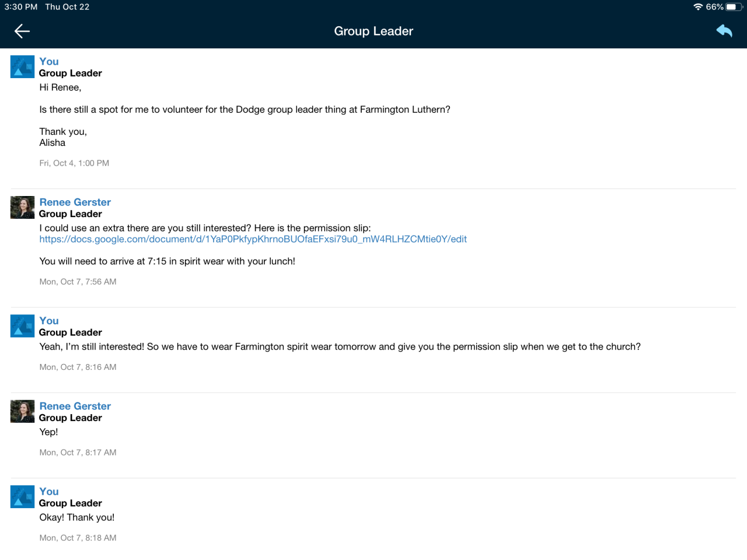Tap "You" name on the spirit wear question
Viewport: 747px width, 560px height.
[49, 320]
